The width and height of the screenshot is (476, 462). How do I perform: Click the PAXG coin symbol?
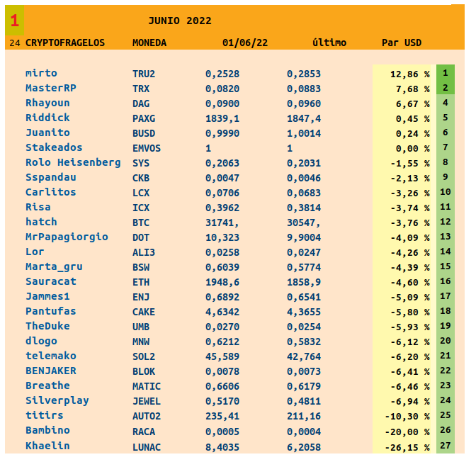pyautogui.click(x=144, y=118)
